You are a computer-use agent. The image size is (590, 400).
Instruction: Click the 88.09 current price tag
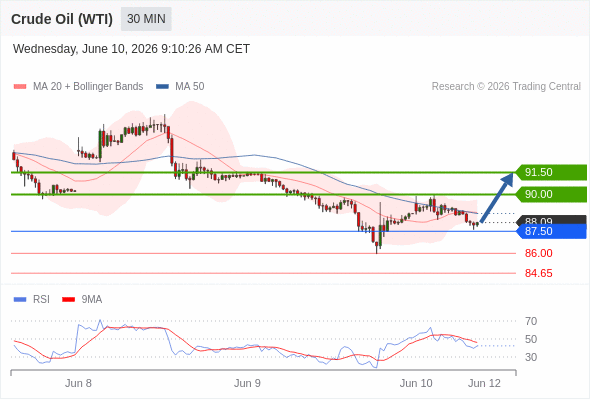552,220
